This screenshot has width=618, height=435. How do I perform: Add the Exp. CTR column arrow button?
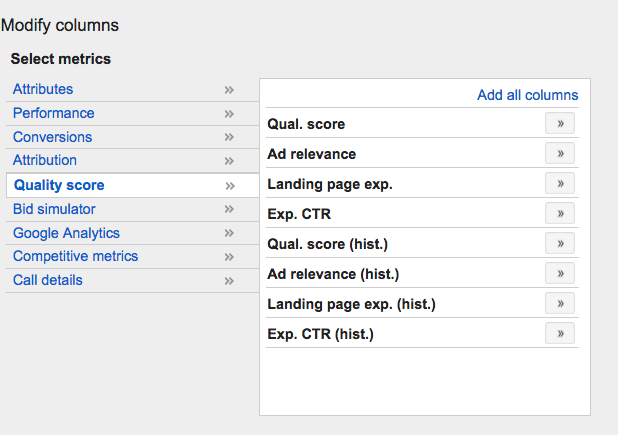[560, 213]
